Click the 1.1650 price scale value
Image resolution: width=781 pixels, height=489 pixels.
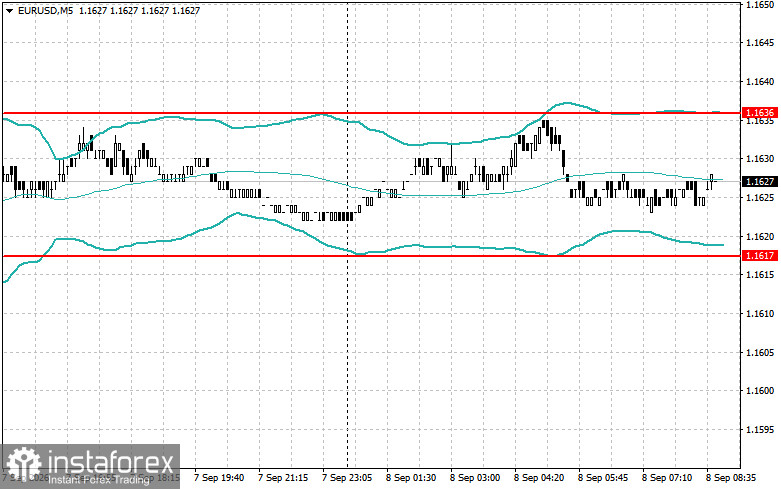tap(760, 4)
